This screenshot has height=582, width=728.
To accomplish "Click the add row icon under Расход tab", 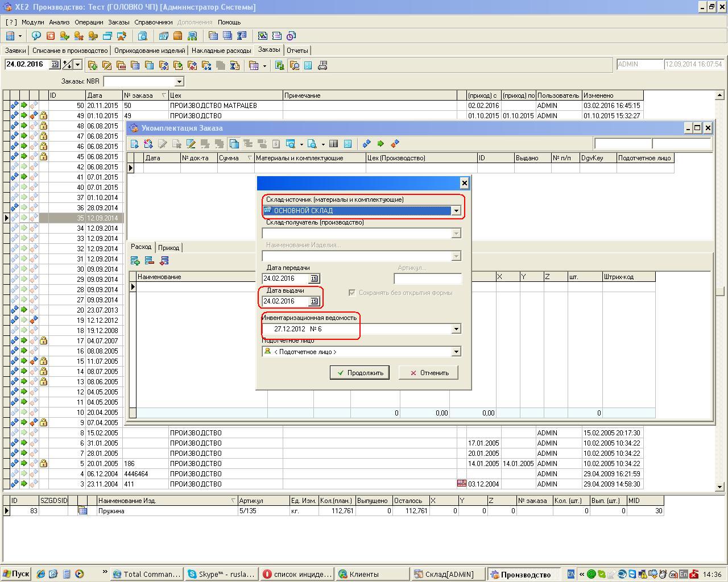I will 135,261.
